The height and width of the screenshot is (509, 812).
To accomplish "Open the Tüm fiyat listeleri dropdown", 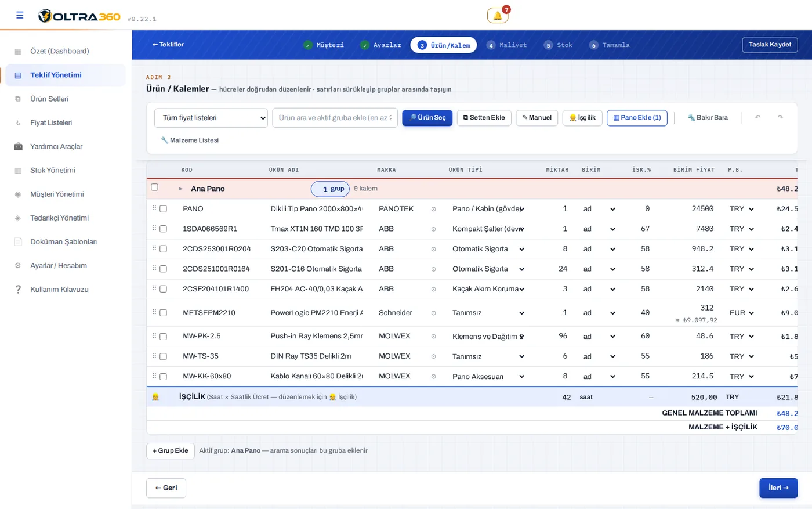I will (211, 118).
